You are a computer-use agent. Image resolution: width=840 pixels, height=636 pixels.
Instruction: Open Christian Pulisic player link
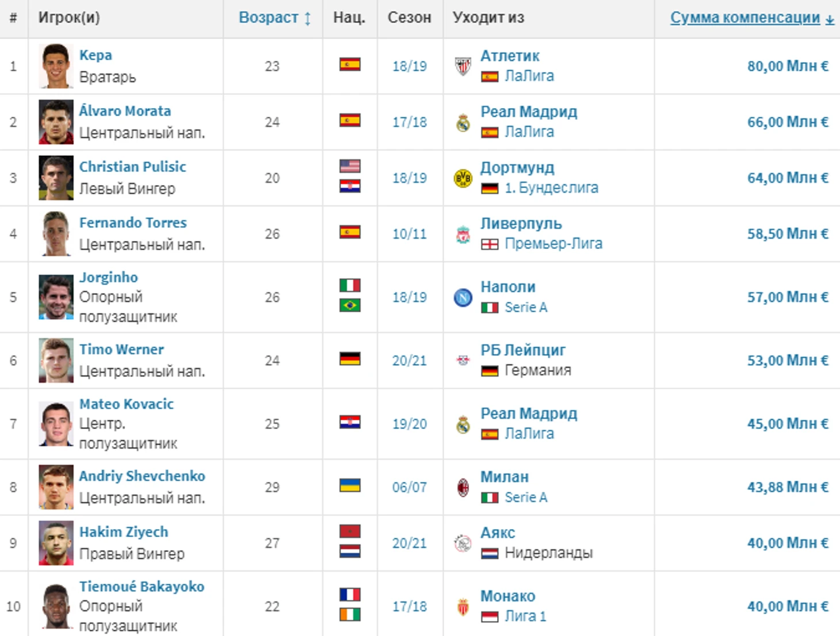click(x=132, y=167)
